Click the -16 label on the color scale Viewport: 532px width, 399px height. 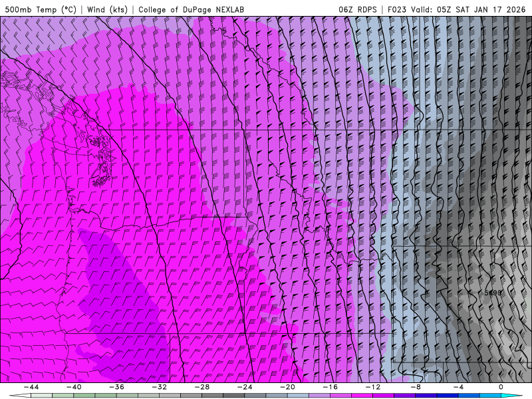pyautogui.click(x=330, y=387)
